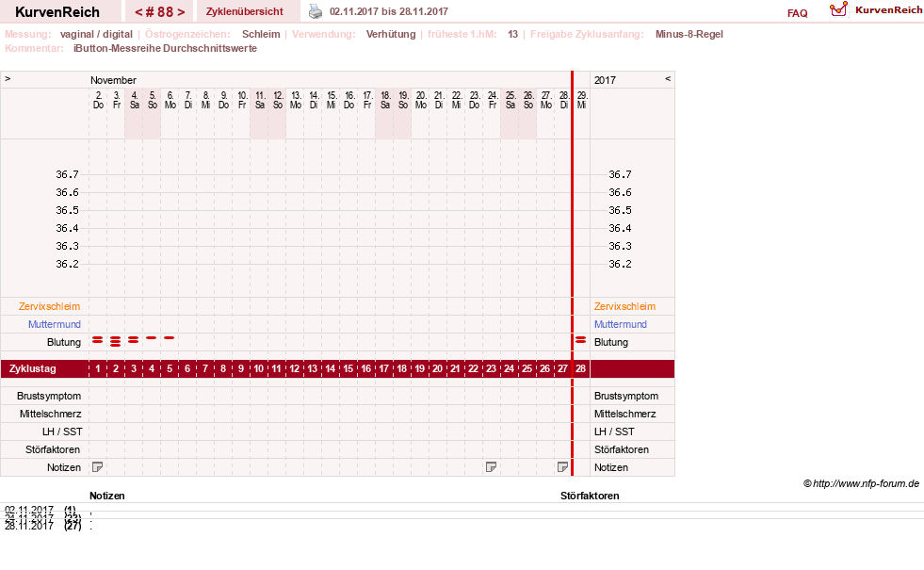This screenshot has width=924, height=570.
Task: Click the Verhütung usage value
Action: click(391, 34)
